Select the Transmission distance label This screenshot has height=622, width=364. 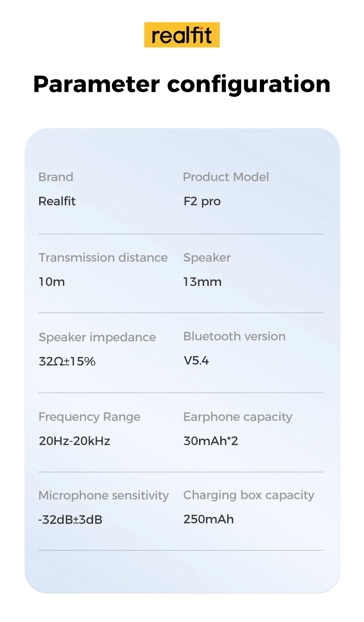pyautogui.click(x=103, y=258)
